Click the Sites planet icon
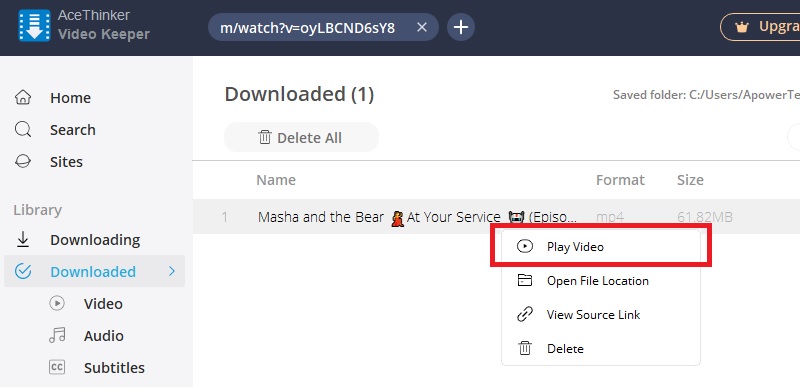The width and height of the screenshot is (800, 387). pos(23,162)
